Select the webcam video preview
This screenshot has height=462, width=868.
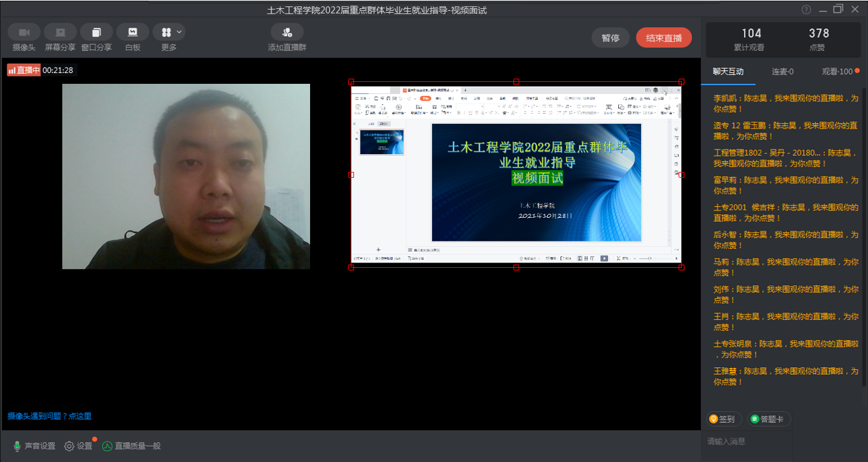(x=186, y=177)
